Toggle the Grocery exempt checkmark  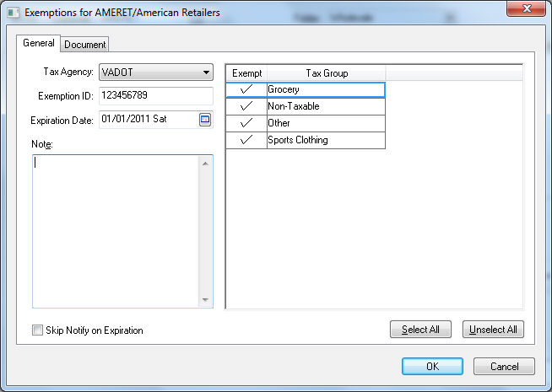[x=246, y=90]
